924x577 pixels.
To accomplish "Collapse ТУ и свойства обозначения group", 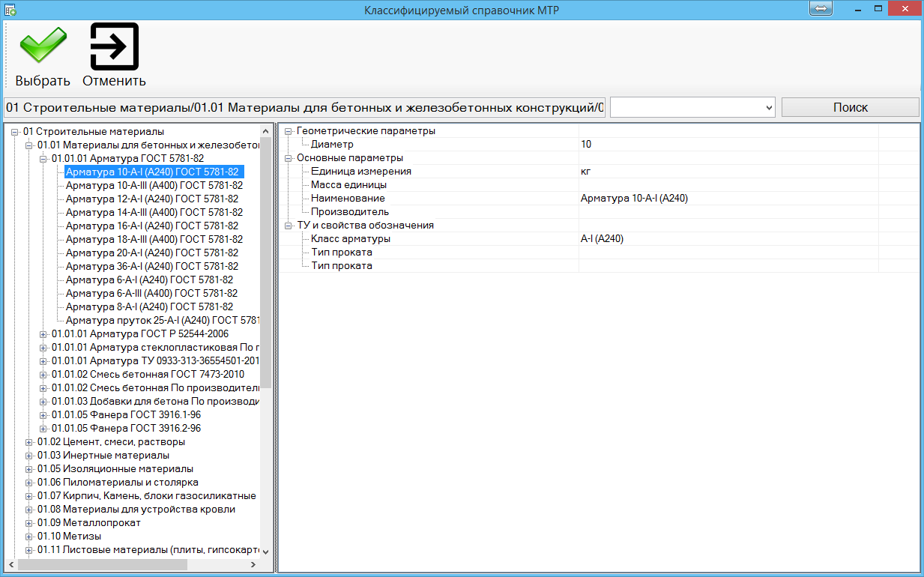I will (288, 226).
